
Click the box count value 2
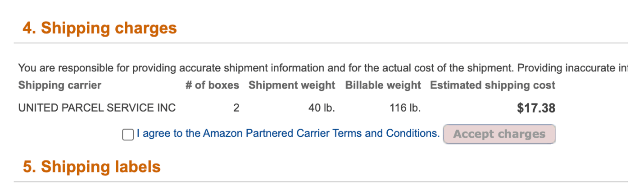[236, 108]
